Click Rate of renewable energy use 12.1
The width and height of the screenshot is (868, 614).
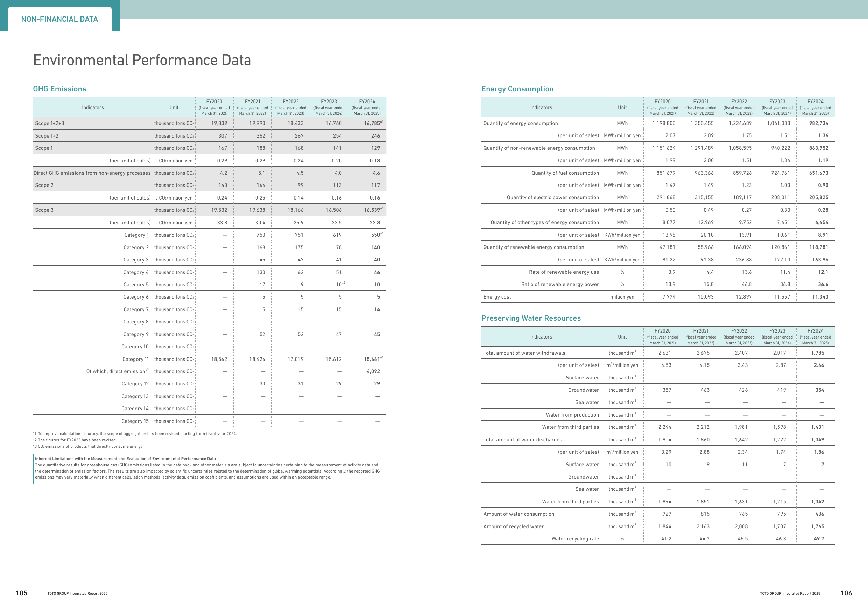(823, 272)
